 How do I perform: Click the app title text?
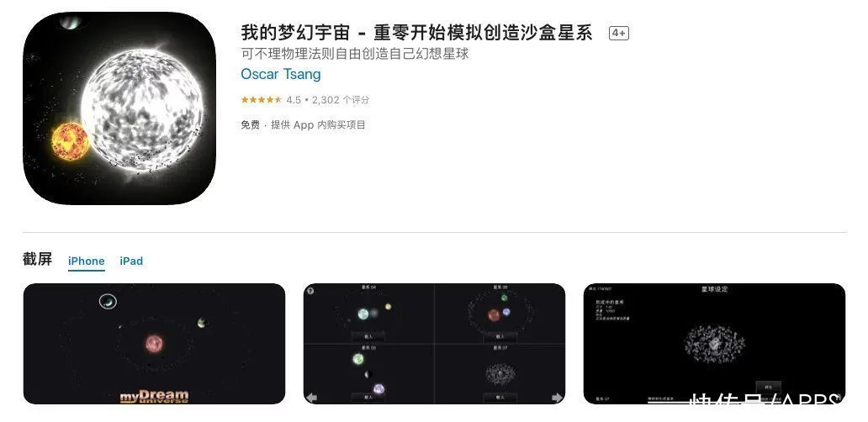coord(416,33)
